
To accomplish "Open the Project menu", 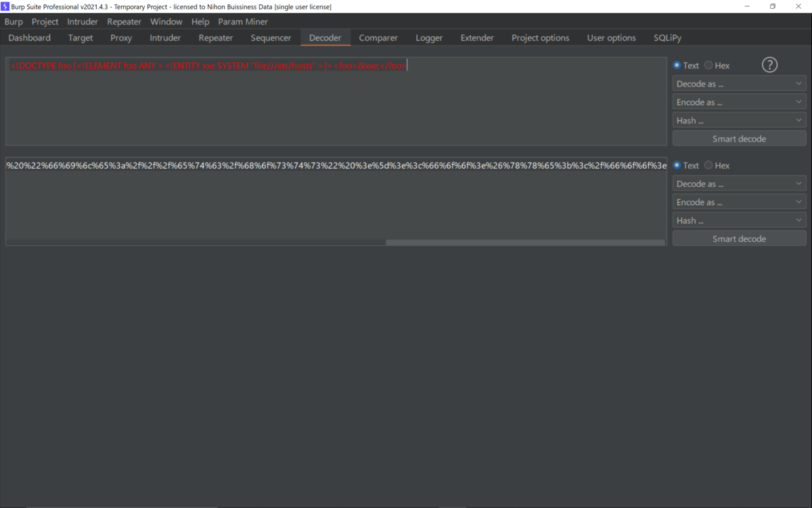I will [45, 22].
